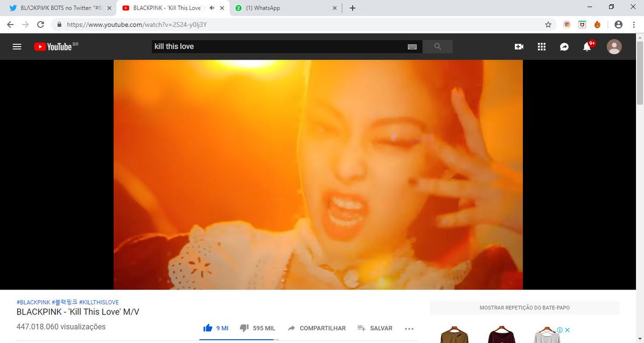Open the red Pocket-style extension icon
This screenshot has width=644, height=343.
[x=582, y=24]
